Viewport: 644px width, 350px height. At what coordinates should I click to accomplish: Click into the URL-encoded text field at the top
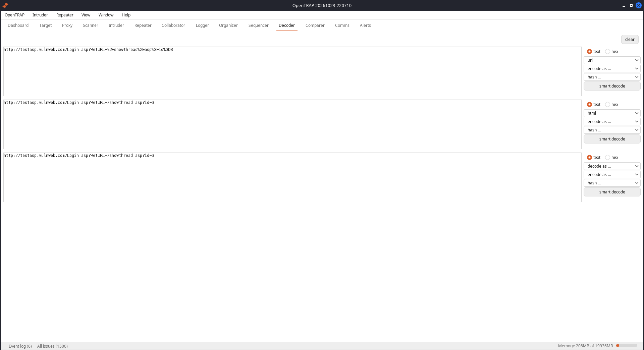pos(292,71)
